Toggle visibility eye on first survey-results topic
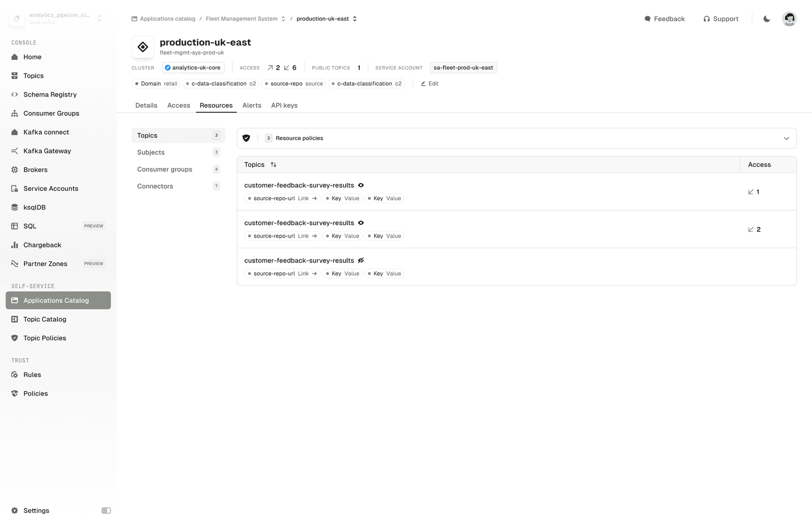This screenshot has width=812, height=525. [x=361, y=185]
